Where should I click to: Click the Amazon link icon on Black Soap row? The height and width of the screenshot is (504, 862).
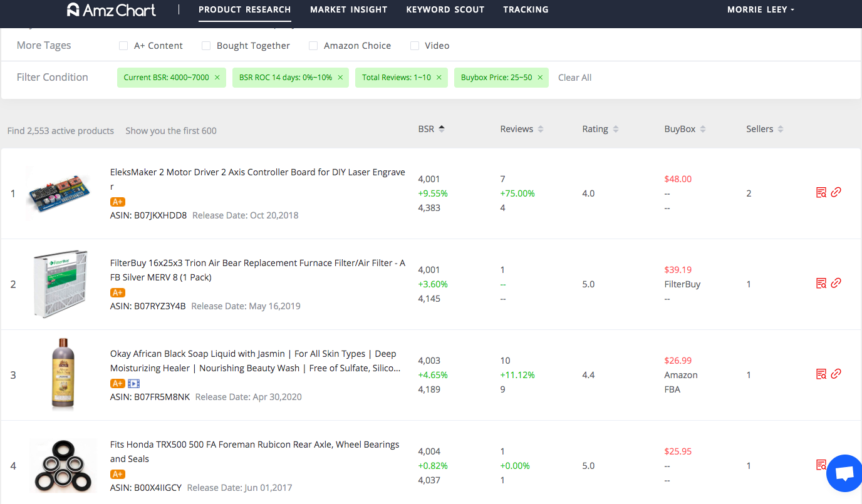pyautogui.click(x=836, y=374)
